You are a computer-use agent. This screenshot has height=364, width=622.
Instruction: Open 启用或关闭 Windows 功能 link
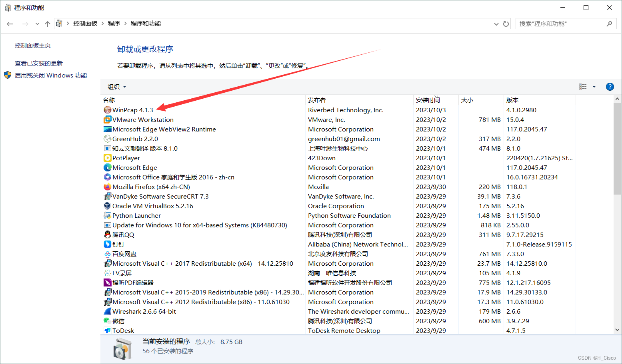(51, 75)
